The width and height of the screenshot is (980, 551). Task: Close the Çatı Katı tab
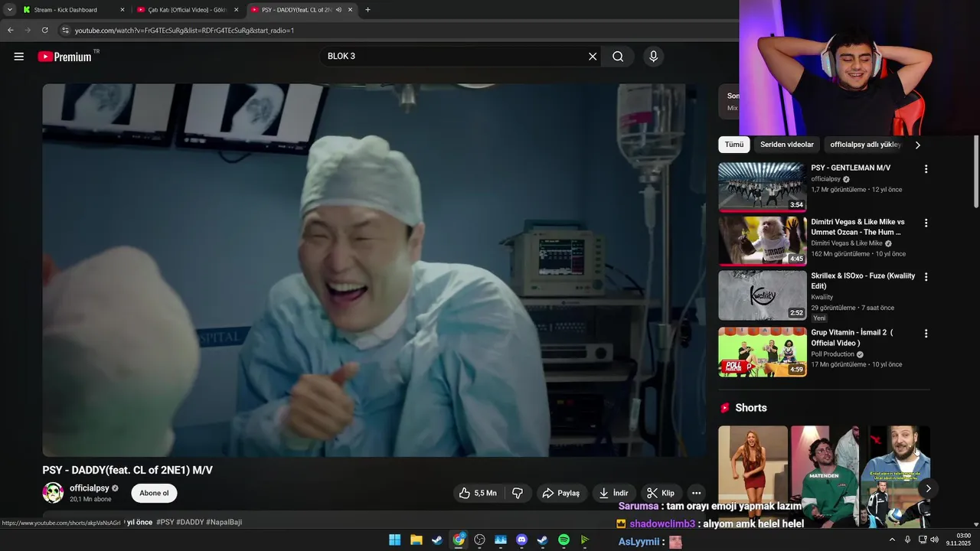(237, 10)
